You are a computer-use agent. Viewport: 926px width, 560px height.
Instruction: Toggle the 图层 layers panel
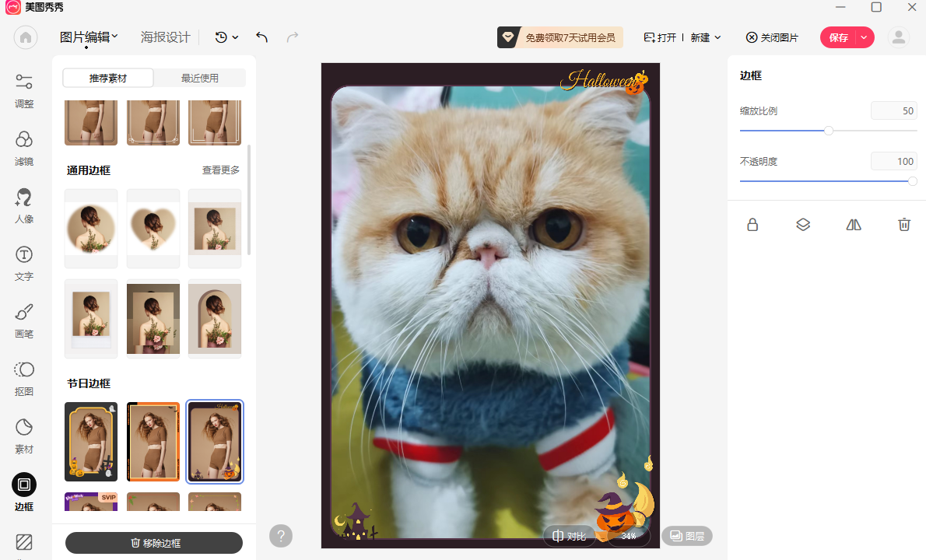686,536
